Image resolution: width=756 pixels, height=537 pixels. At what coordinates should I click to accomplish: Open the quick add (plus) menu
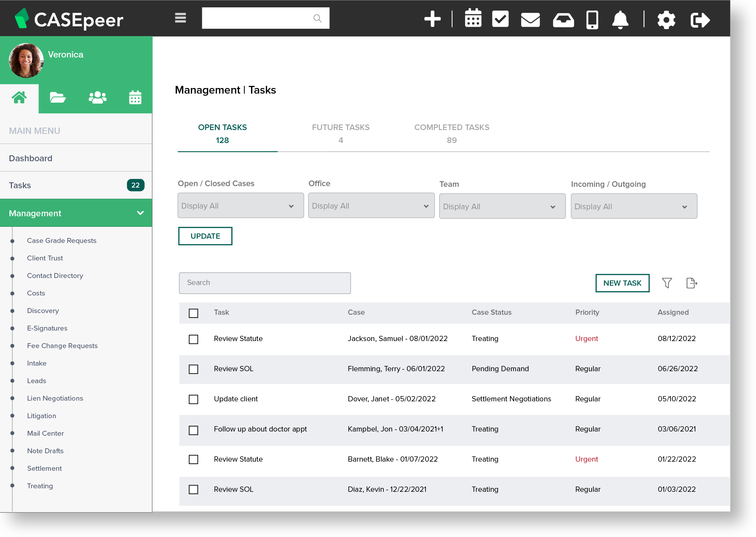[x=433, y=18]
